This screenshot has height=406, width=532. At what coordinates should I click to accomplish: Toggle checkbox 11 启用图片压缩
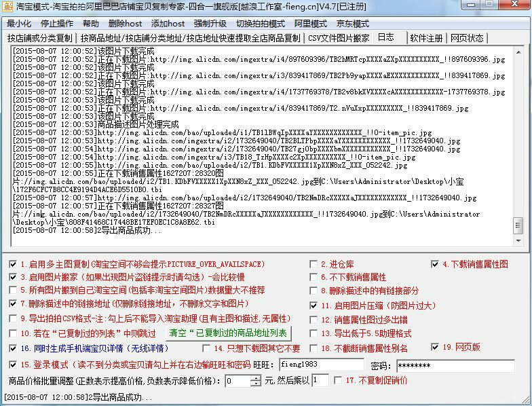click(313, 306)
